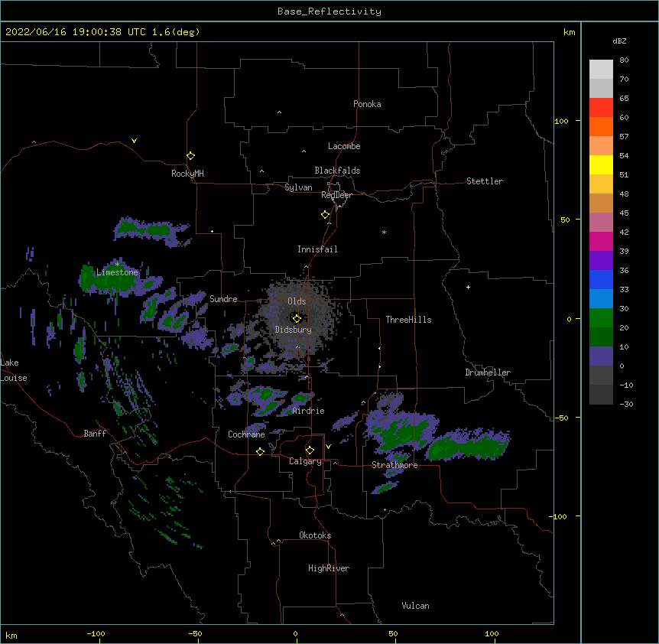Click the Sylvan label
The image size is (659, 644).
(298, 187)
